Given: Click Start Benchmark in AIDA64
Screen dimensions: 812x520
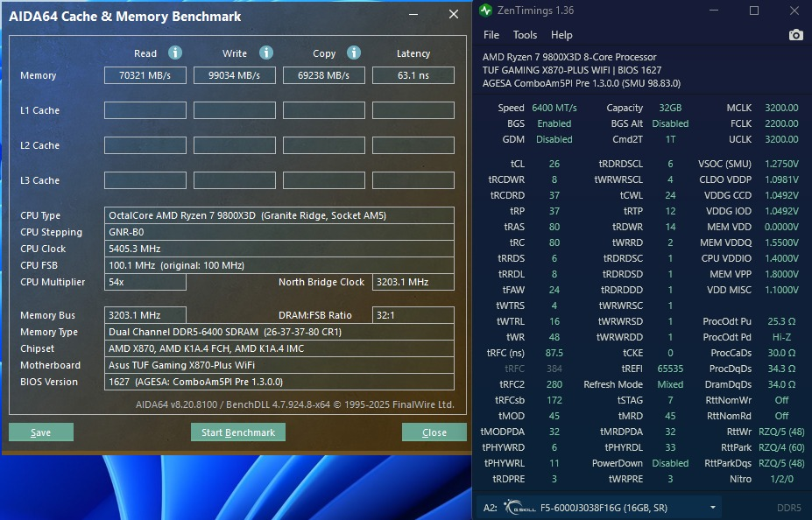Looking at the screenshot, I should (238, 432).
